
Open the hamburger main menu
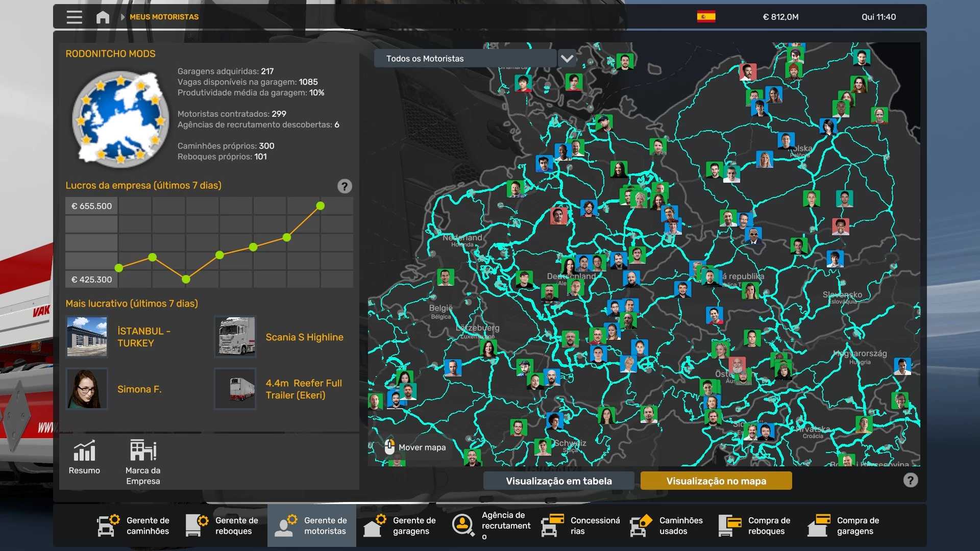click(74, 17)
